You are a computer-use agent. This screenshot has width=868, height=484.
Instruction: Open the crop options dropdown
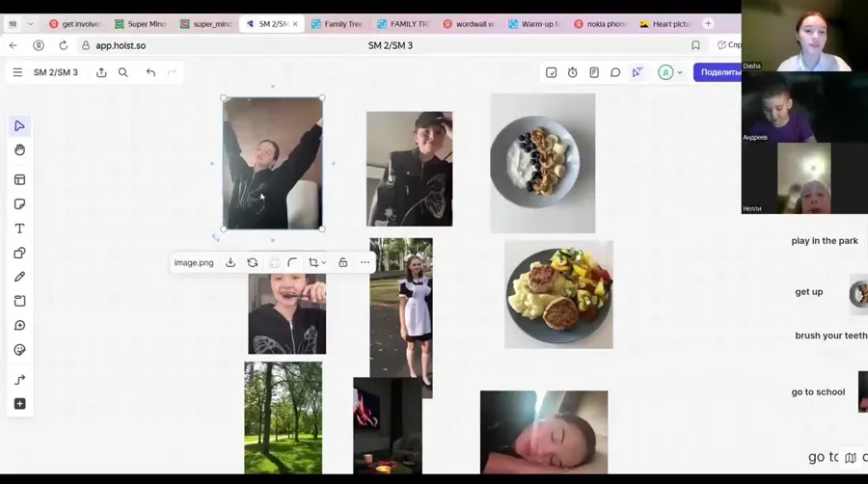pyautogui.click(x=317, y=263)
